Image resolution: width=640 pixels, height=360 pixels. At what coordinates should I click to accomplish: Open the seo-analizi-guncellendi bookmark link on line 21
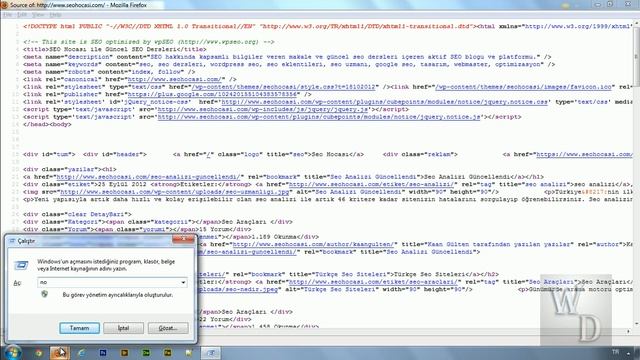tap(148, 177)
